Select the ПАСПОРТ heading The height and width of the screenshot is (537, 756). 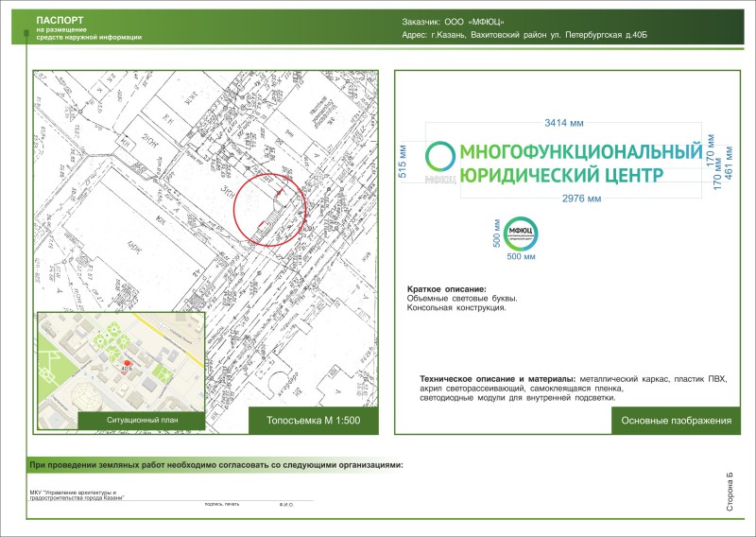click(x=60, y=20)
